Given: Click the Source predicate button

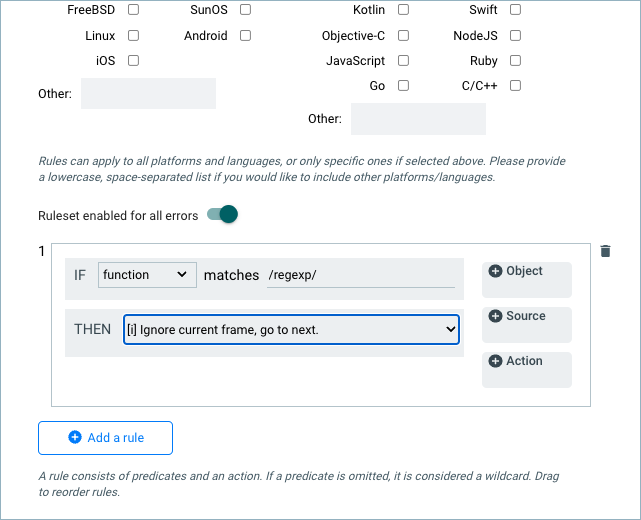Looking at the screenshot, I should 526,325.
